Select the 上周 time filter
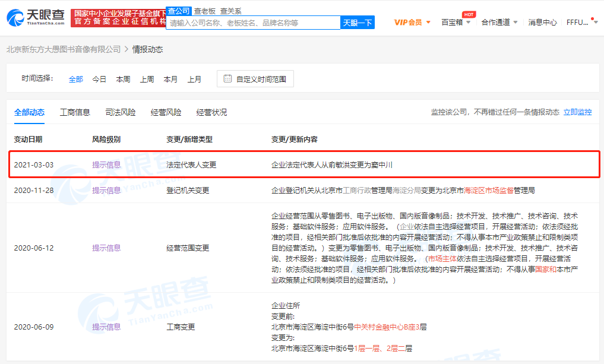This screenshot has height=364, width=604. 147,79
